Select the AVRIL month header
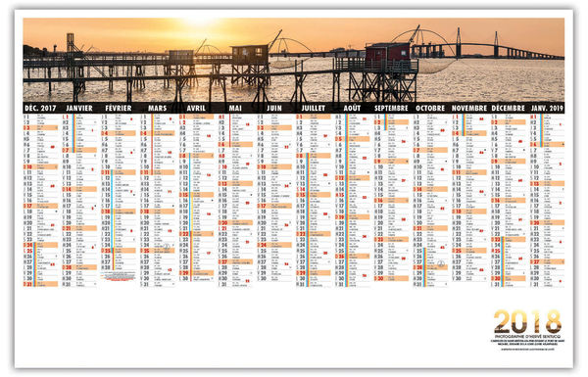Screen dimensions: 588x377 (196, 108)
